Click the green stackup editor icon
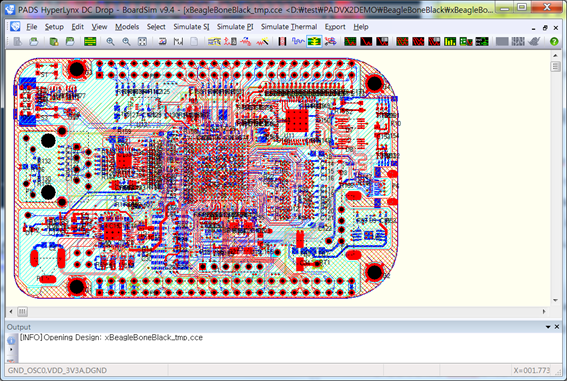Viewport: 567px width, 381px height. [x=90, y=42]
